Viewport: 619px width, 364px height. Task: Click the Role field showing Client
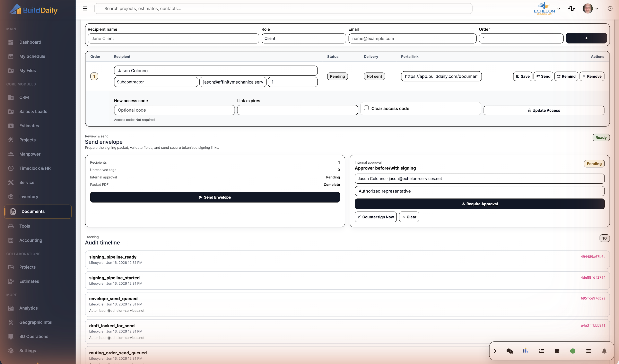tap(304, 38)
